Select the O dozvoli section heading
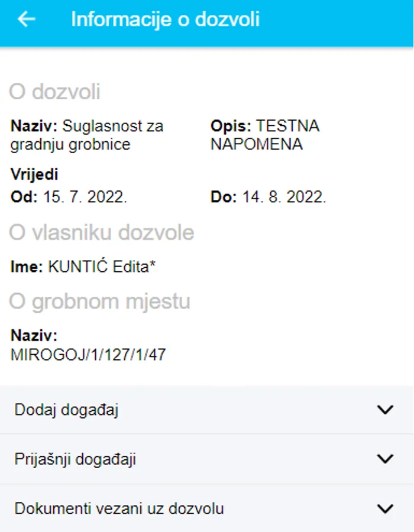The height and width of the screenshot is (532, 414). [x=54, y=92]
